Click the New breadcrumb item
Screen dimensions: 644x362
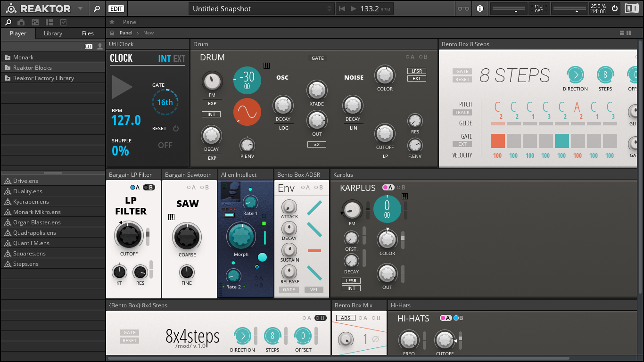coord(149,33)
